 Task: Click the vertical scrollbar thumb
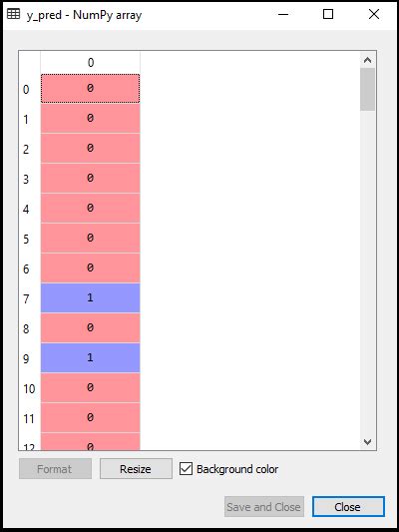(x=367, y=90)
